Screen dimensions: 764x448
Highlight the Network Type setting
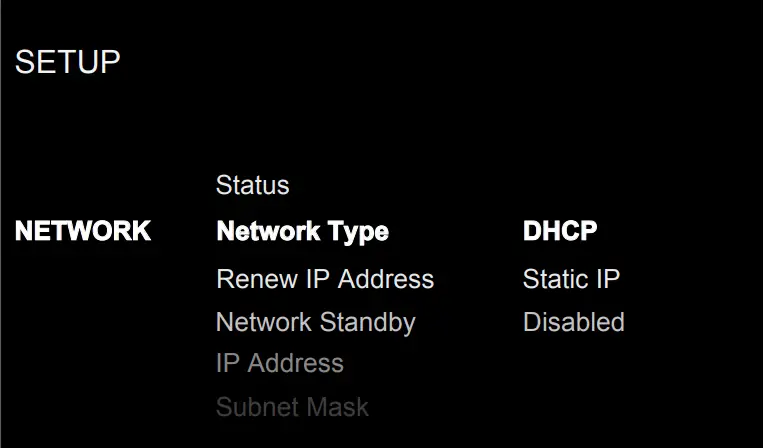(x=302, y=232)
